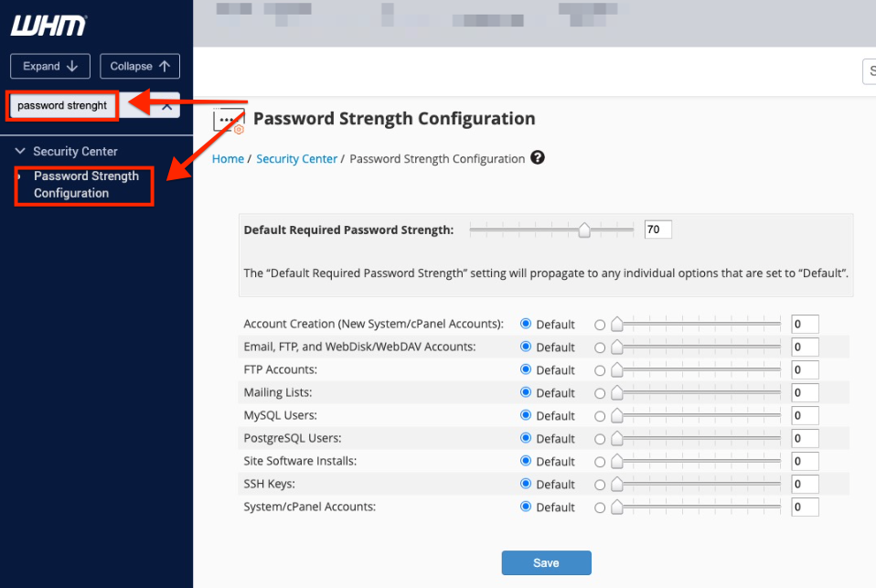
Task: Click the Expand down-arrow button
Action: coord(50,67)
